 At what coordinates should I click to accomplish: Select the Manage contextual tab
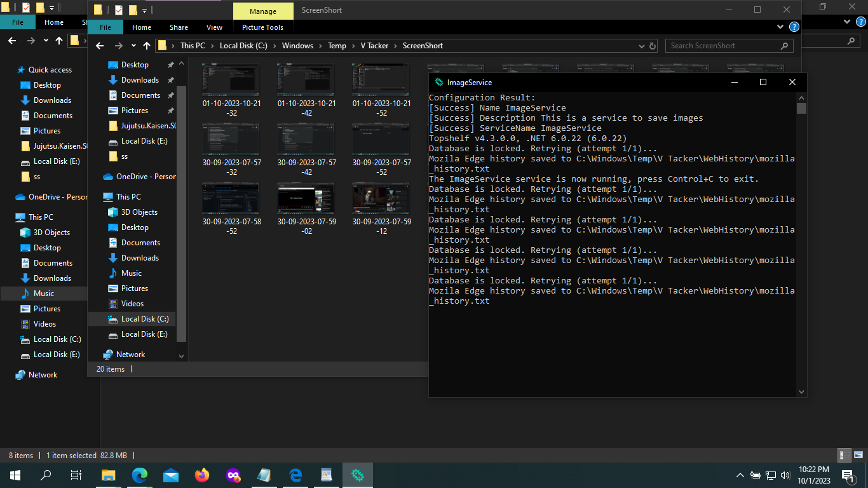(x=263, y=11)
